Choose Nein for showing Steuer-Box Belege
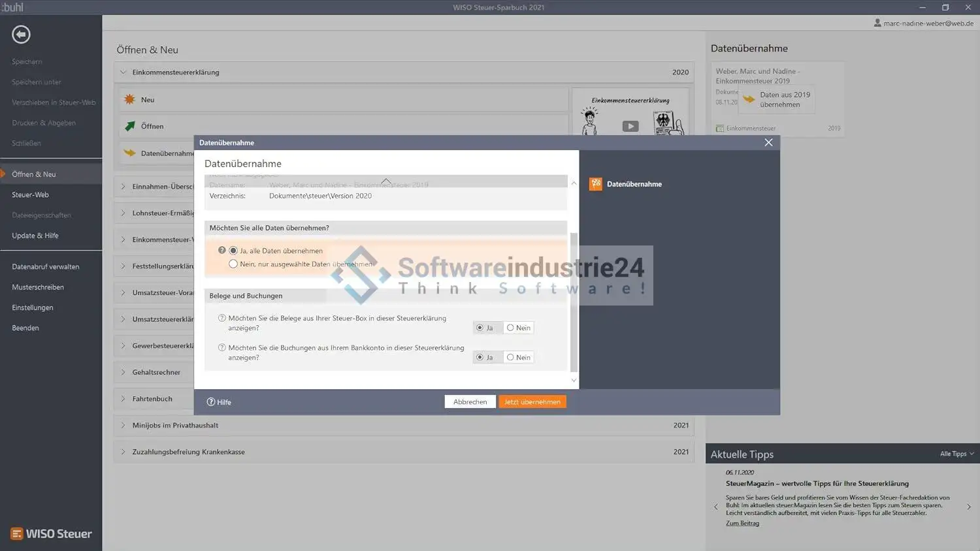980x551 pixels. [511, 328]
